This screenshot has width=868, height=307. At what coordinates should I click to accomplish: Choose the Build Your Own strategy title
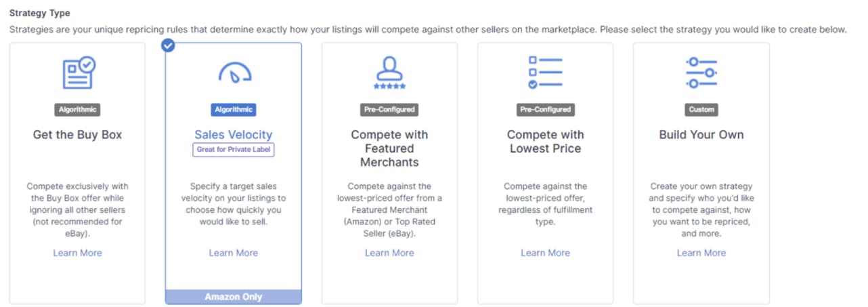point(701,135)
